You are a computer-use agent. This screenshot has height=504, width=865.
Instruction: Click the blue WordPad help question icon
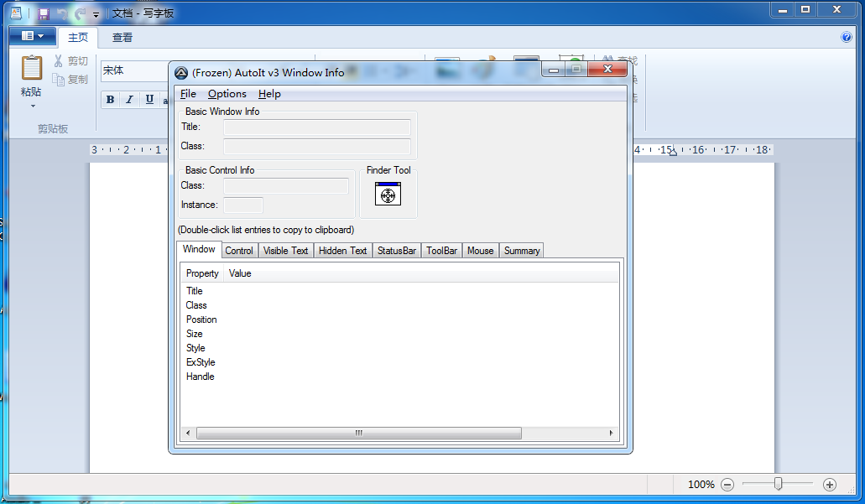point(847,37)
